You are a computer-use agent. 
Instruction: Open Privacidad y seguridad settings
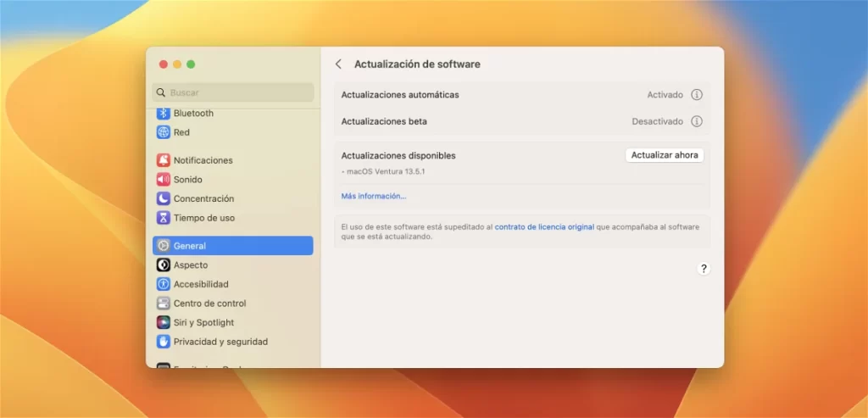pyautogui.click(x=233, y=342)
